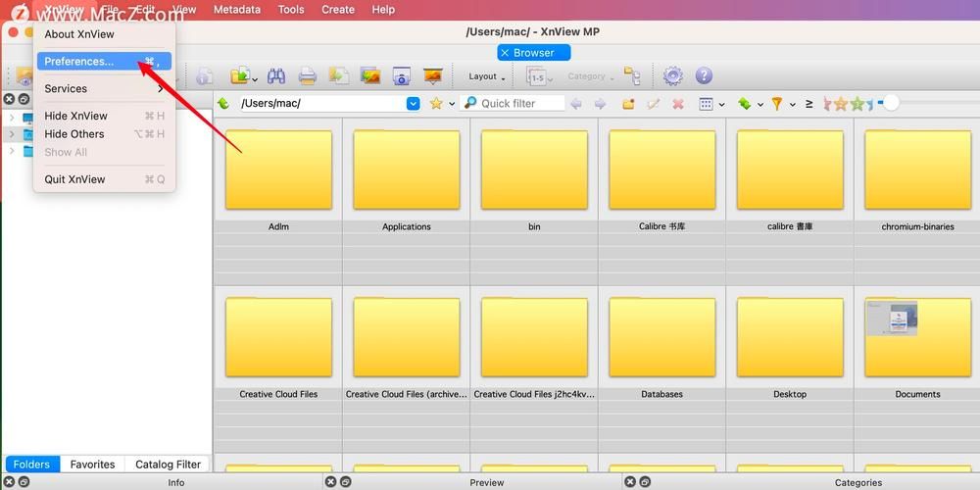Choose Hide XnView menu entry

pos(104,116)
